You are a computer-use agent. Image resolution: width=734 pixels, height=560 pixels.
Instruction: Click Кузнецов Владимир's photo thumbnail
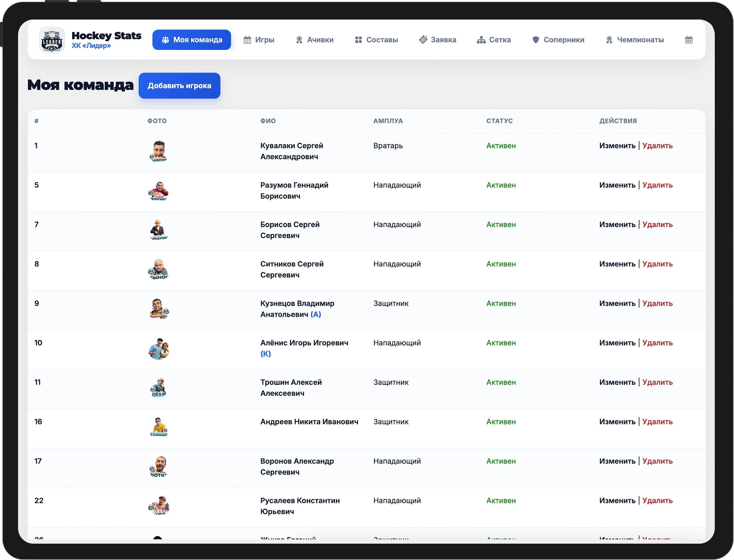158,309
